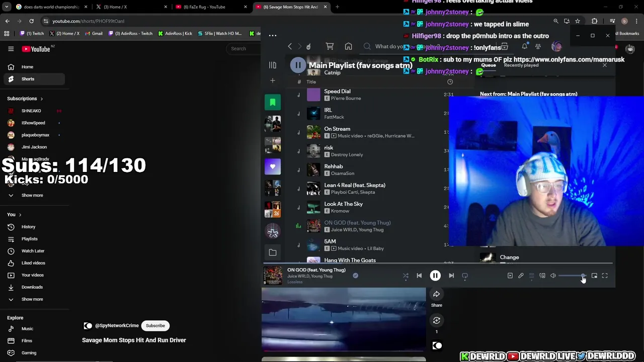Expand the Subscriptions section arrow
The width and height of the screenshot is (644, 362).
point(41,99)
